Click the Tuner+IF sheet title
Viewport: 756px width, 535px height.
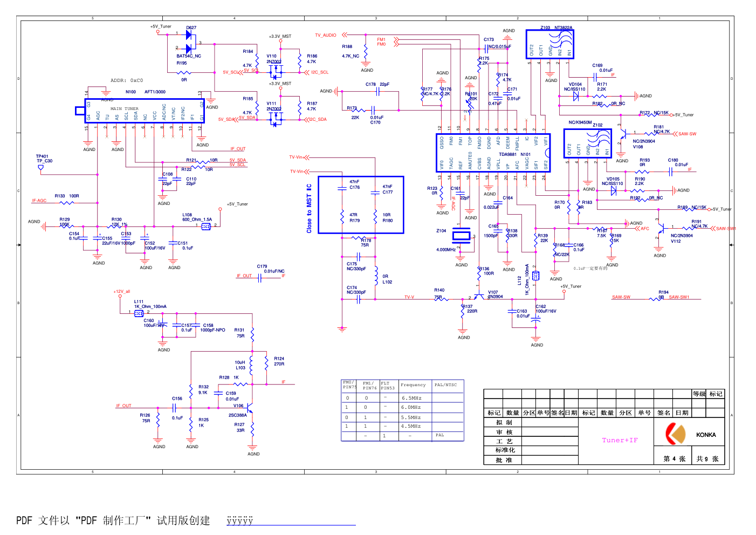(x=620, y=440)
